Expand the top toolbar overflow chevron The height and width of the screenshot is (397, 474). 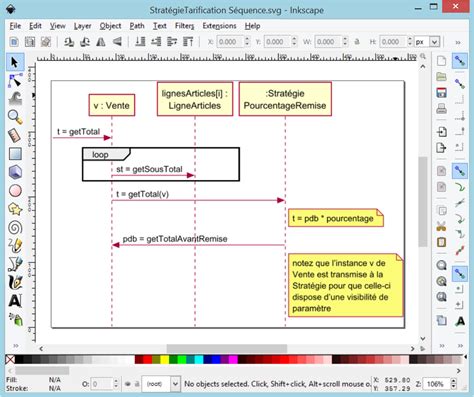click(458, 42)
